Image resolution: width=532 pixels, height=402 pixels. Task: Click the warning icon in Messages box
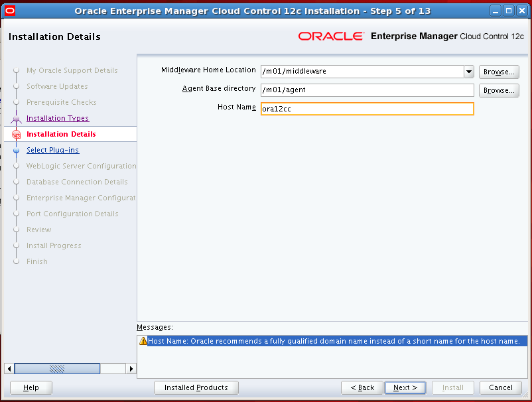(143, 341)
